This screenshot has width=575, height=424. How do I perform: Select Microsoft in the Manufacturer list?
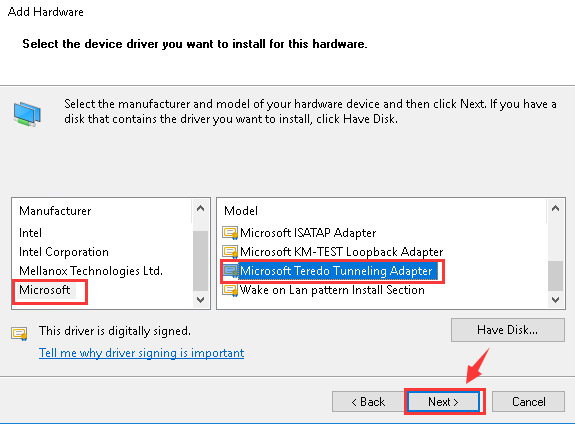click(44, 290)
